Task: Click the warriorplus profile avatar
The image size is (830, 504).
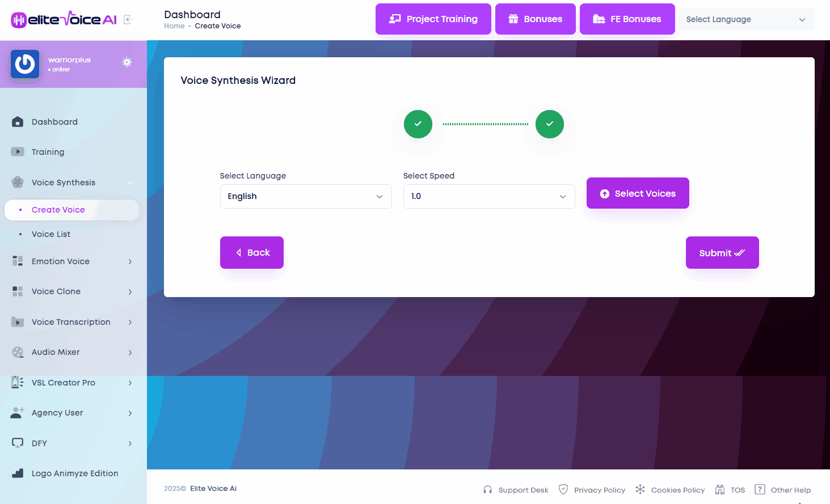Action: pyautogui.click(x=25, y=64)
